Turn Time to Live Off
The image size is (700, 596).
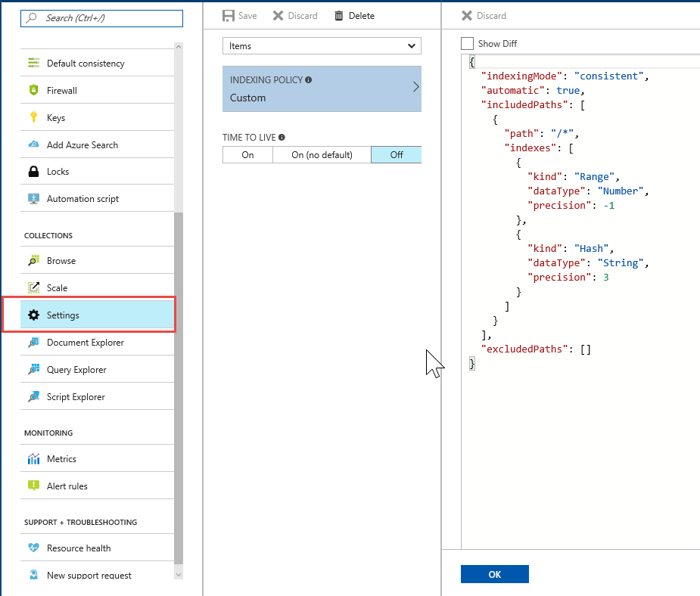tap(396, 155)
